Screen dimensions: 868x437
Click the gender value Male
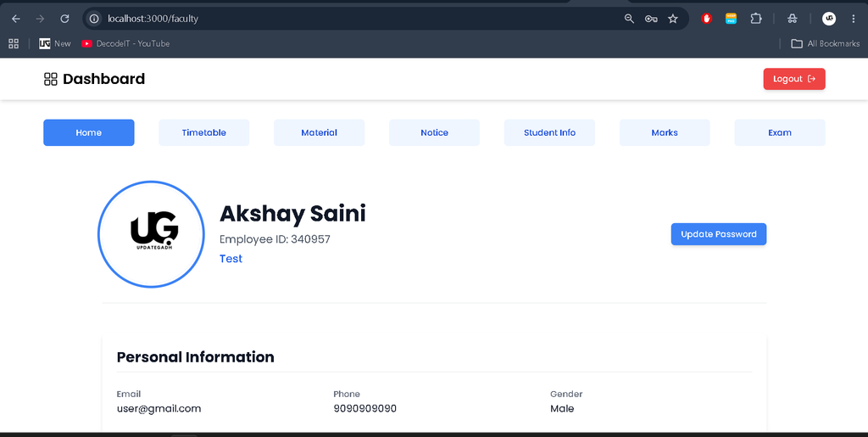click(562, 409)
